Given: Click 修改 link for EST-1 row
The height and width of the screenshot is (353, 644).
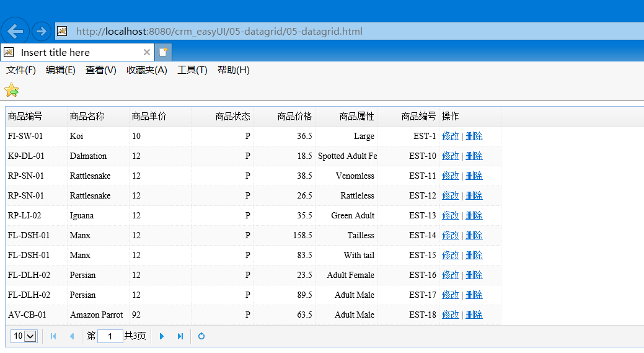Looking at the screenshot, I should (450, 136).
